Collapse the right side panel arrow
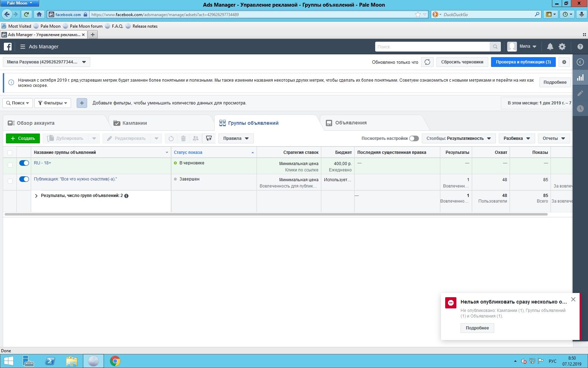 pos(580,62)
